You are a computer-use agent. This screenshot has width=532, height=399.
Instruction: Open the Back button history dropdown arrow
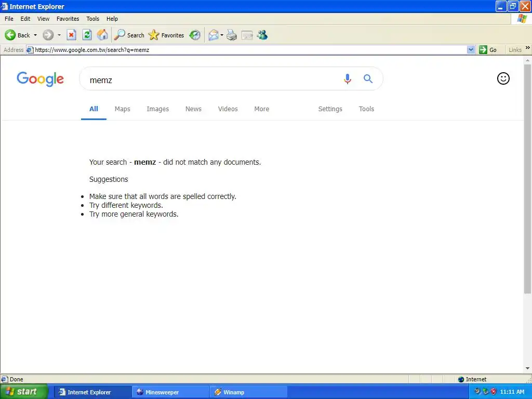click(x=35, y=35)
